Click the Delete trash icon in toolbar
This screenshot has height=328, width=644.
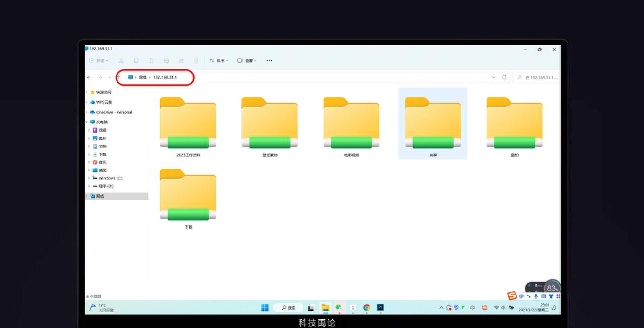(196, 61)
